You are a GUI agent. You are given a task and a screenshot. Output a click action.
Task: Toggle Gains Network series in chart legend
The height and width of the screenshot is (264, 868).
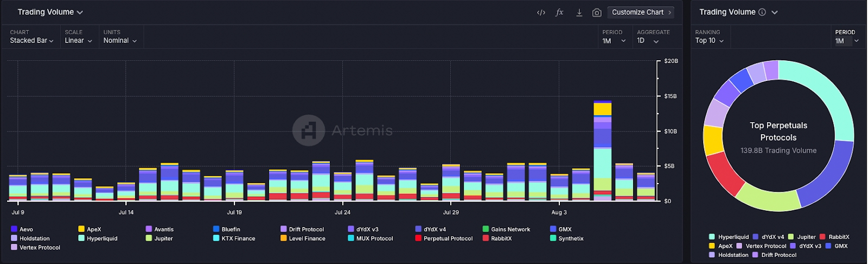tap(506, 229)
